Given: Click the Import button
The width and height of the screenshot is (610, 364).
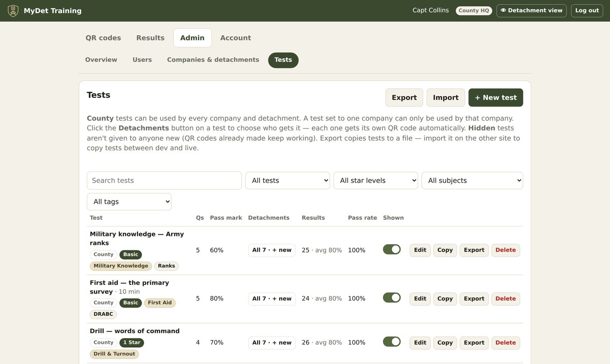Looking at the screenshot, I should point(446,98).
